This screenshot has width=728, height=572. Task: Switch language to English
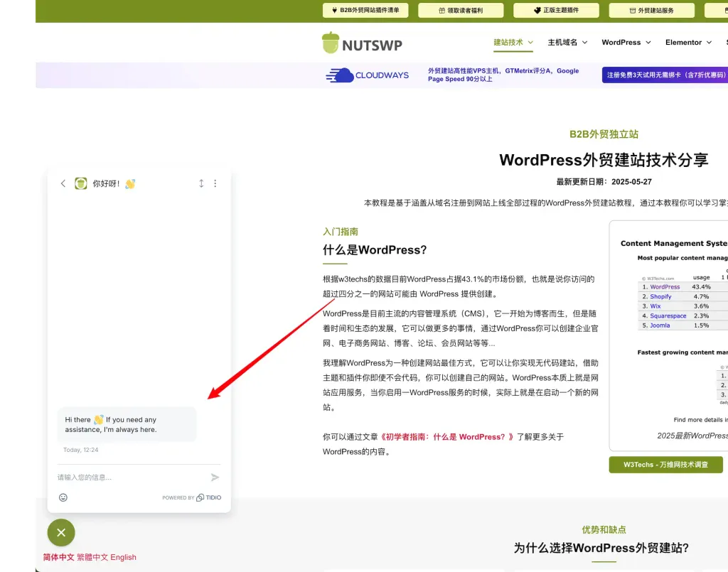click(124, 556)
